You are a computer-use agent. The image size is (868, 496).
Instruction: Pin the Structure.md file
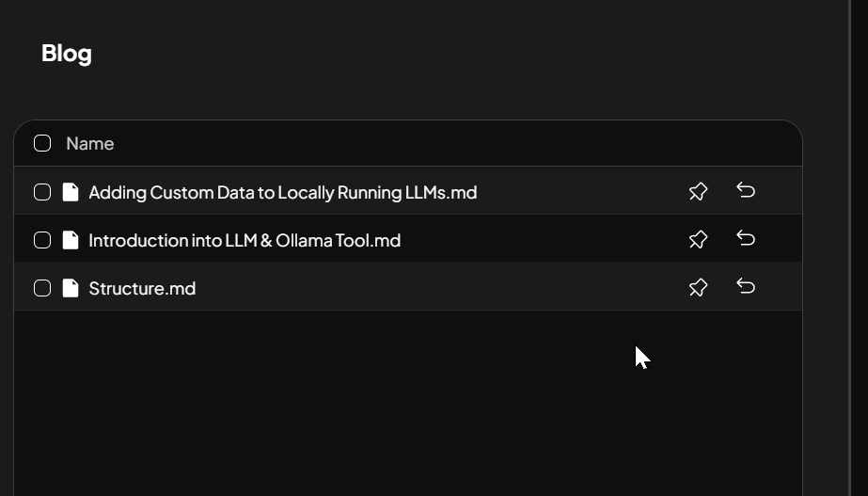[x=698, y=288]
